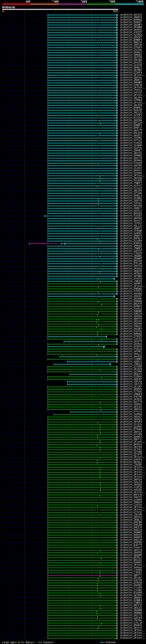
Task: Click the cyan ~100% identity legend segment
Action: (x=130, y=4)
